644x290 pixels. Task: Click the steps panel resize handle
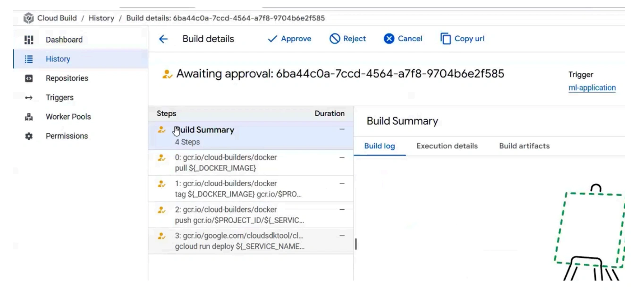[x=356, y=244]
